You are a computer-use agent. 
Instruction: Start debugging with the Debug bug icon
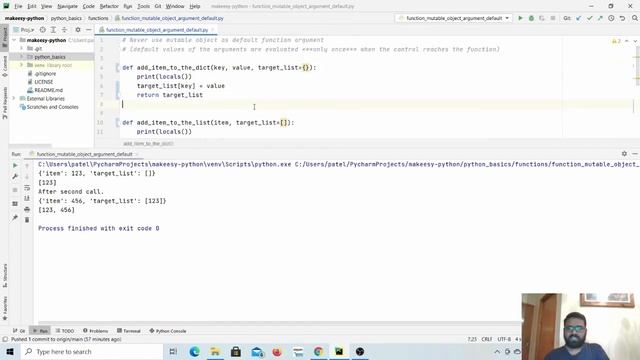coord(531,18)
